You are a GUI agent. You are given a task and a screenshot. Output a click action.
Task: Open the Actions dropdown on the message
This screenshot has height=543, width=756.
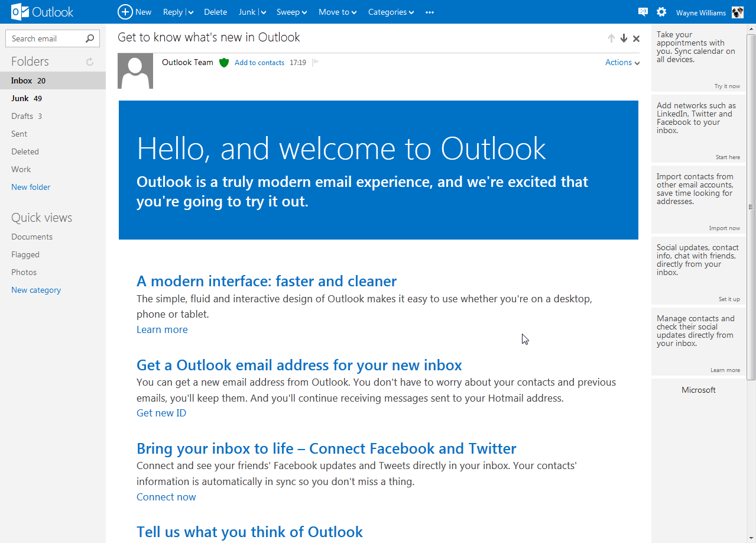(x=622, y=62)
